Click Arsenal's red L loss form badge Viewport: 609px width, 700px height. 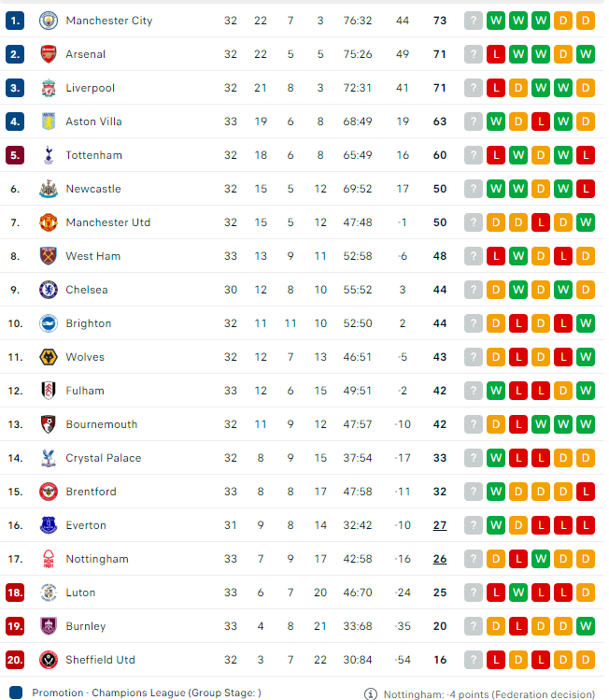pos(496,54)
